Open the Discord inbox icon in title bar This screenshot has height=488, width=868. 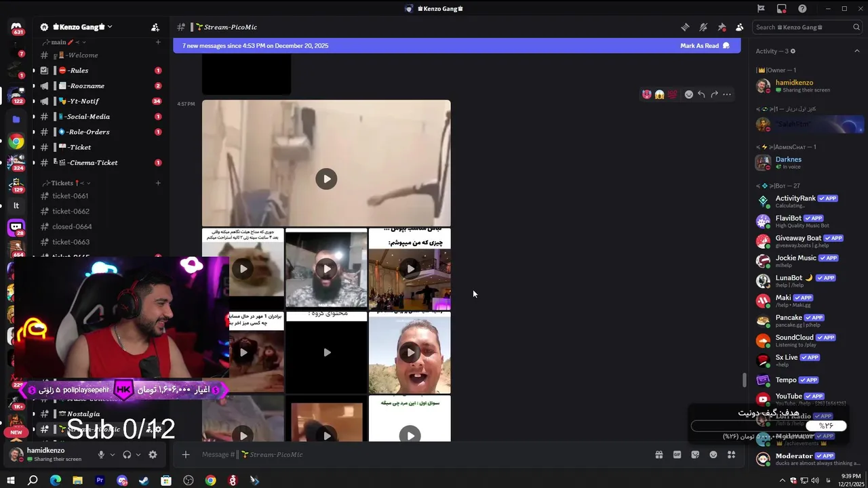pyautogui.click(x=782, y=9)
